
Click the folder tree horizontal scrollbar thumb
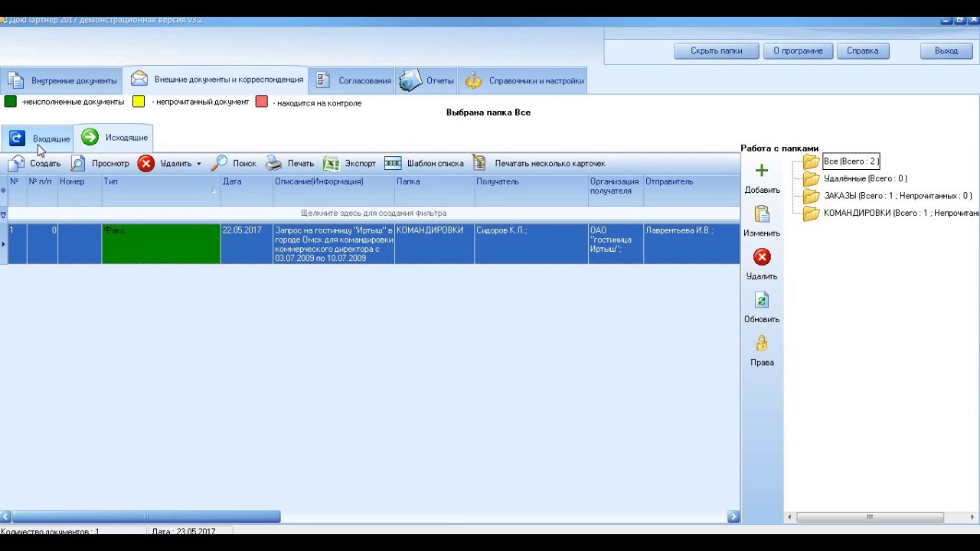[x=870, y=517]
